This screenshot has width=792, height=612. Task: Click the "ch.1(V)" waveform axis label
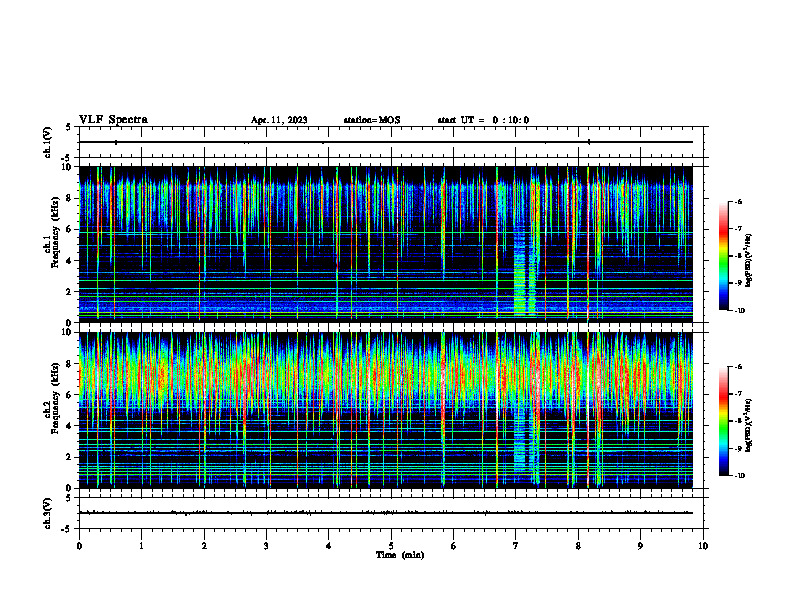pyautogui.click(x=47, y=142)
